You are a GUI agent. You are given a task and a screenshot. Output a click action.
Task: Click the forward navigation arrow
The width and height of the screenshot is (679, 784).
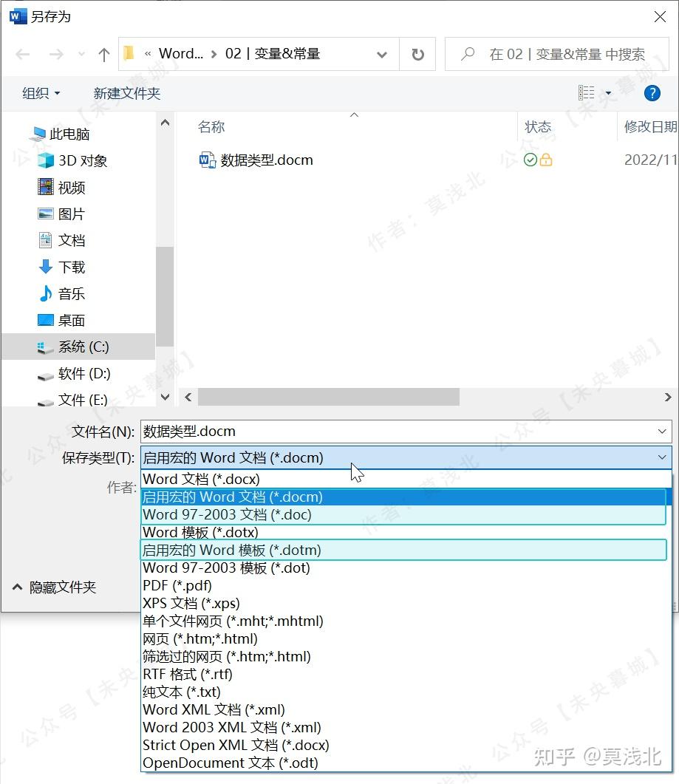pyautogui.click(x=57, y=54)
